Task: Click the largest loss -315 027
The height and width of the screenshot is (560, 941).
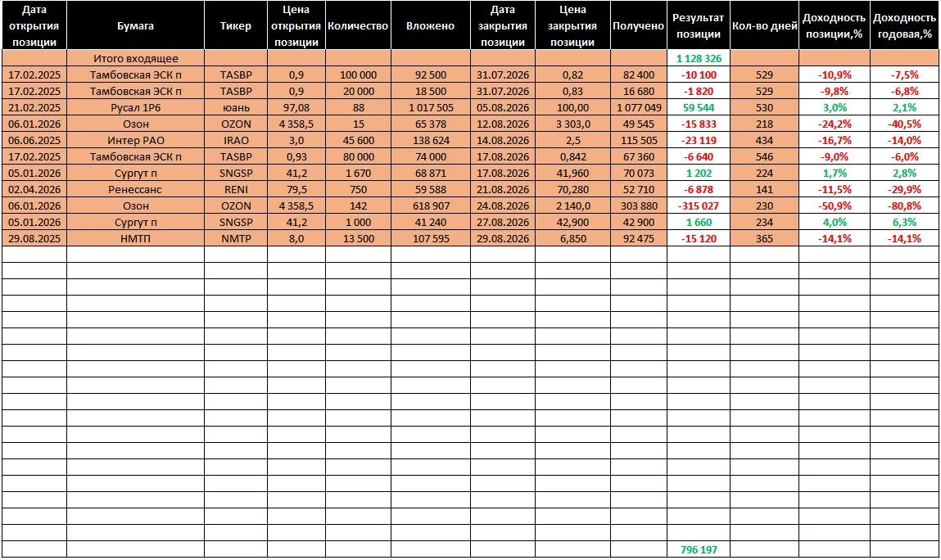Action: [x=699, y=205]
